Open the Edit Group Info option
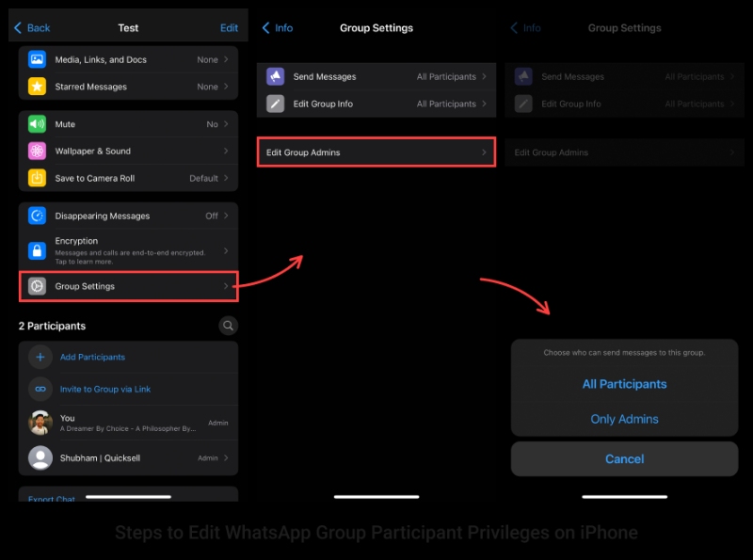The image size is (753, 560). point(376,104)
